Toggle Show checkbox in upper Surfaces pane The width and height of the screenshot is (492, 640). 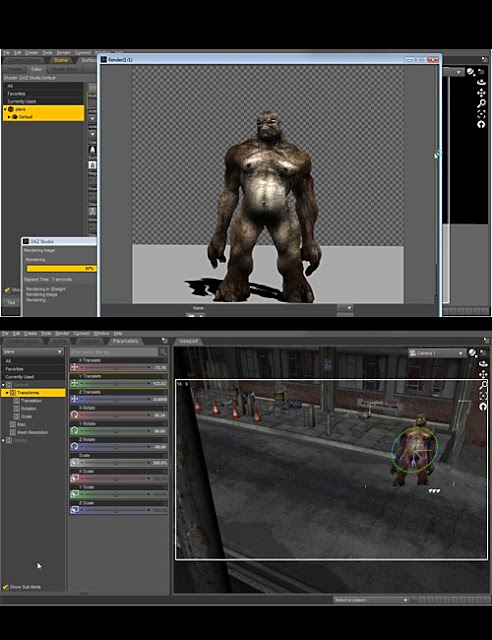tap(7, 290)
